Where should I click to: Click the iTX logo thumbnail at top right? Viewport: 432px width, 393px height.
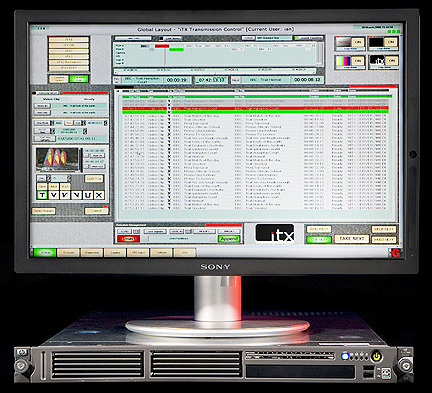coord(377,61)
